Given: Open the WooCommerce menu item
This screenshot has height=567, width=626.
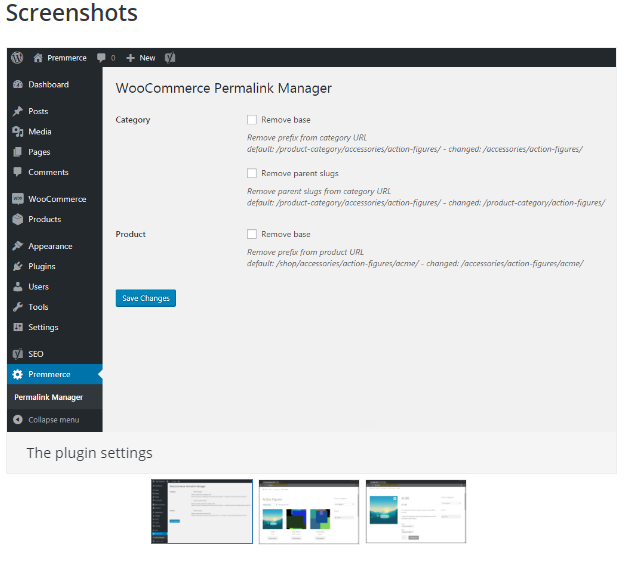Looking at the screenshot, I should click(55, 199).
